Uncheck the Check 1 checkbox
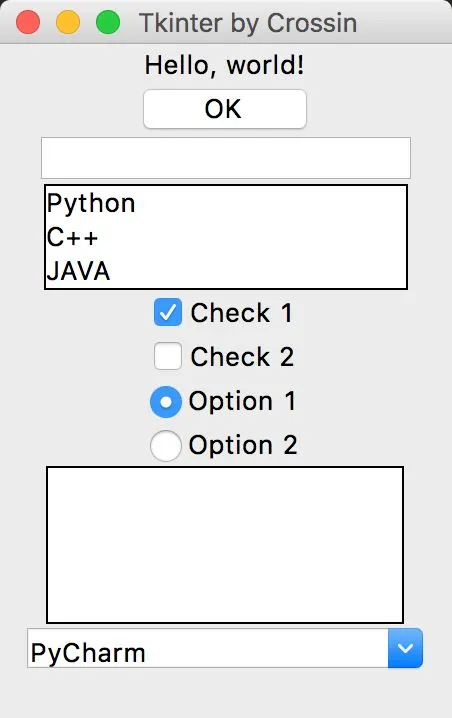 (168, 312)
